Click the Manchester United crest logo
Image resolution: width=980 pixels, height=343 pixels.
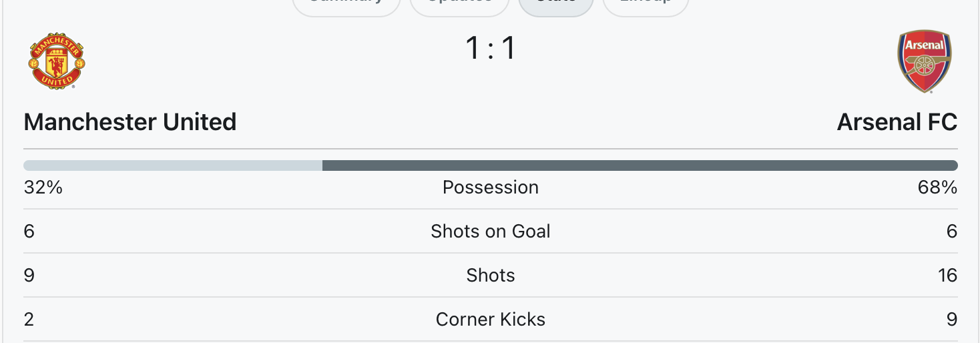(57, 61)
